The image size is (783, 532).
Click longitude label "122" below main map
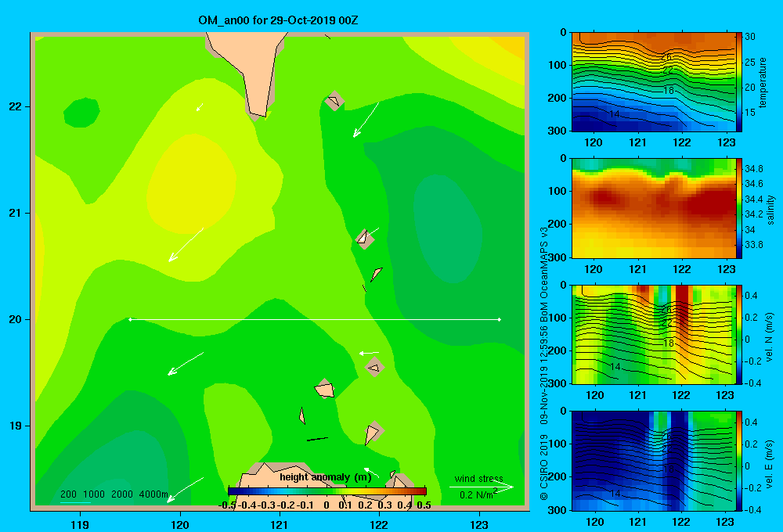coord(379,524)
